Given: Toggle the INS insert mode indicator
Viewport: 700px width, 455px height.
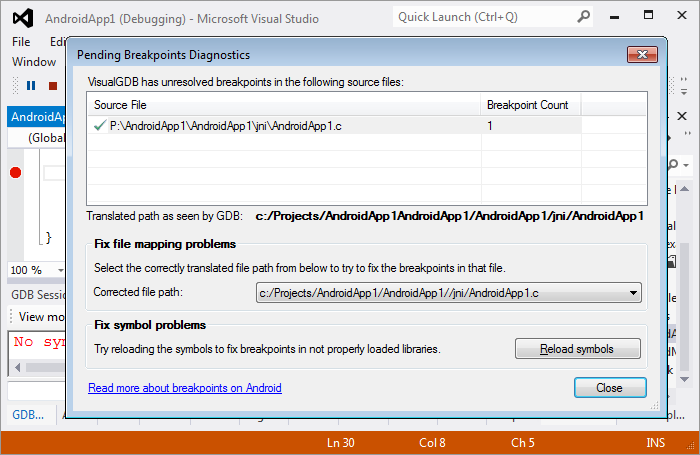Looking at the screenshot, I should point(655,442).
